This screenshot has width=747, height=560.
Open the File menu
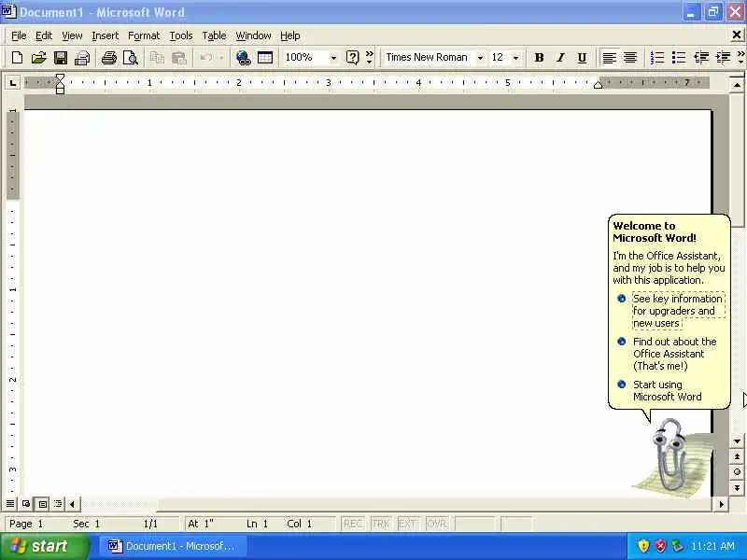(x=19, y=35)
